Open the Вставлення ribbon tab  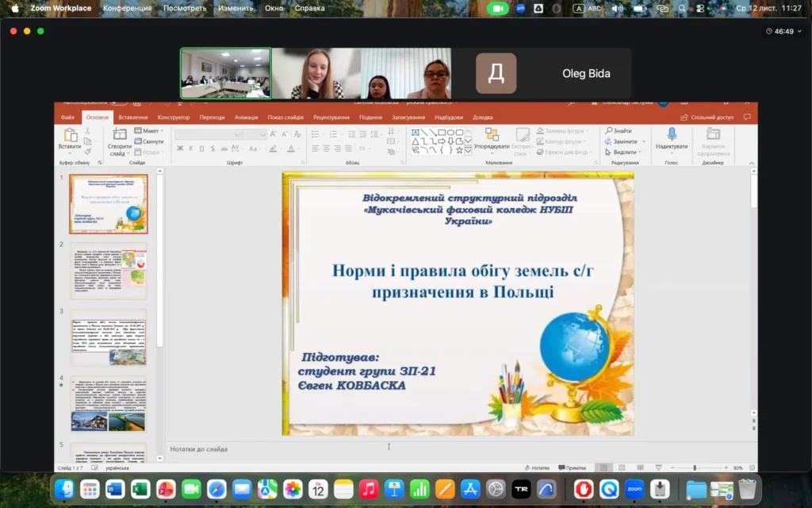tap(132, 117)
